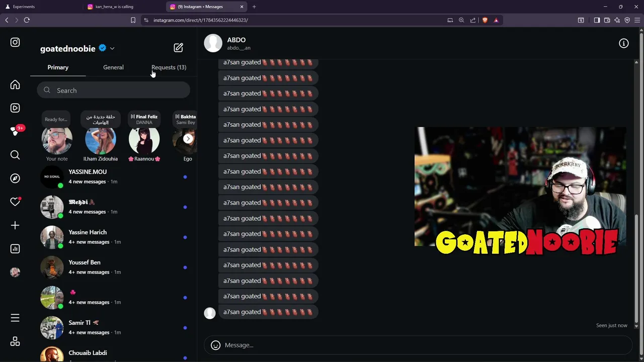Viewport: 644px width, 362px height.
Task: Open Your note thumbnail
Action: [x=57, y=139]
